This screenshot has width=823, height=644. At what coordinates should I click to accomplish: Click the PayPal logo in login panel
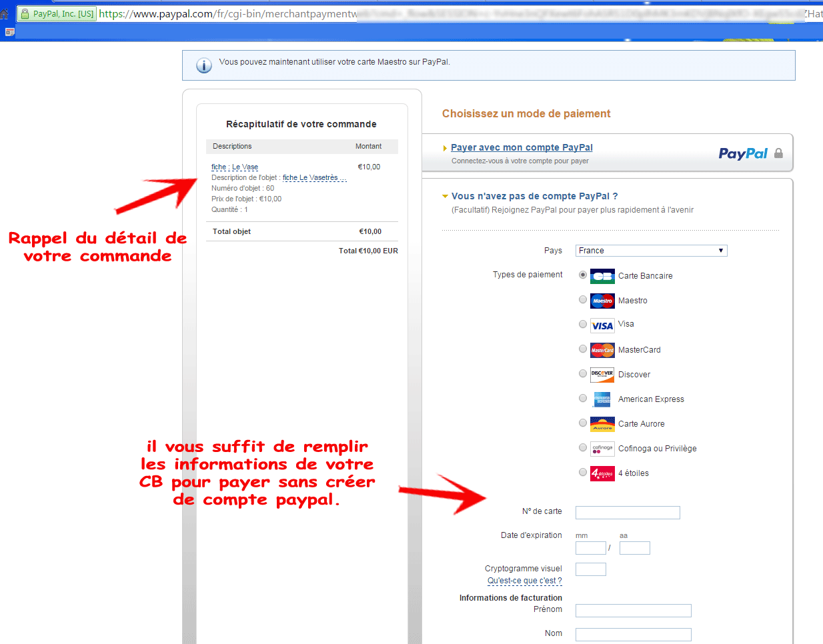[743, 154]
